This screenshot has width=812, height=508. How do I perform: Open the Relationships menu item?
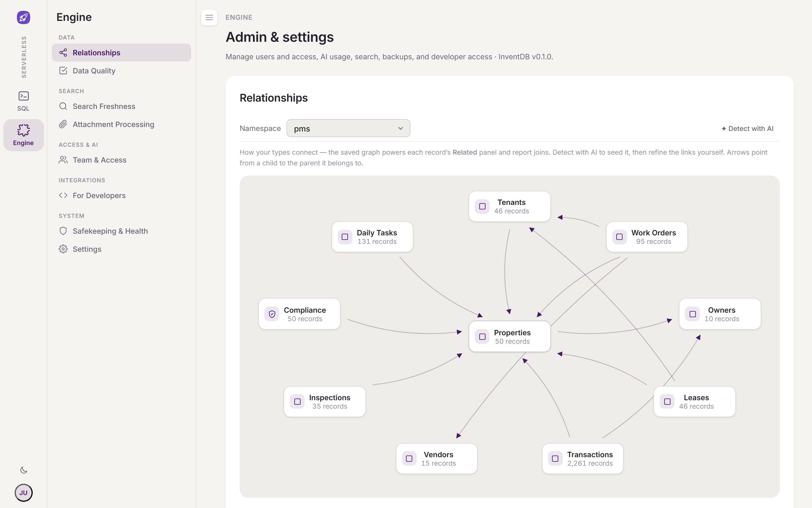pyautogui.click(x=122, y=52)
